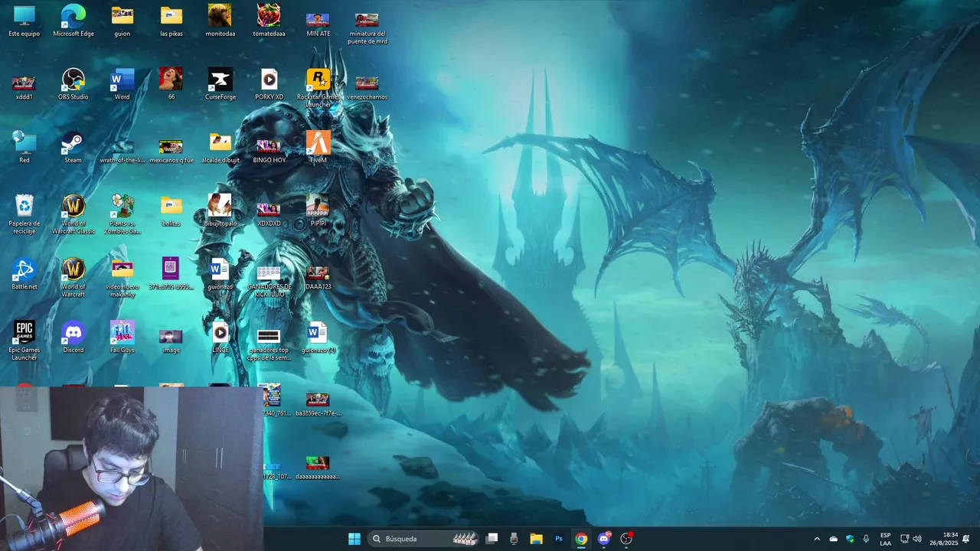Viewport: 980px width, 551px height.
Task: Select the BINGO HOY image file
Action: [x=269, y=151]
